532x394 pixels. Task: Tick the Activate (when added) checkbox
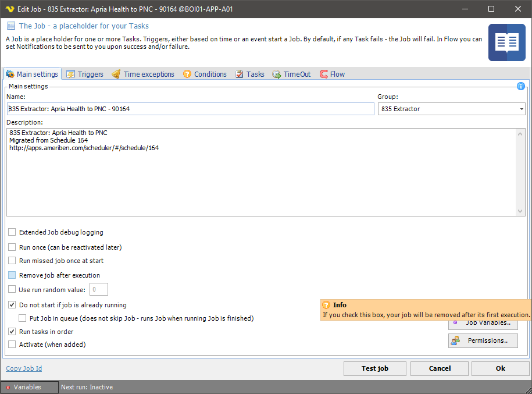pos(12,345)
